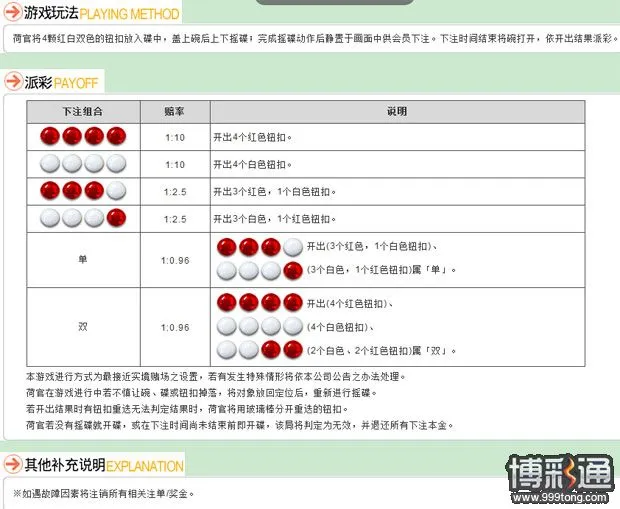620x509 pixels.
Task: Click four white buttons icon in 双 description
Action: (x=260, y=326)
